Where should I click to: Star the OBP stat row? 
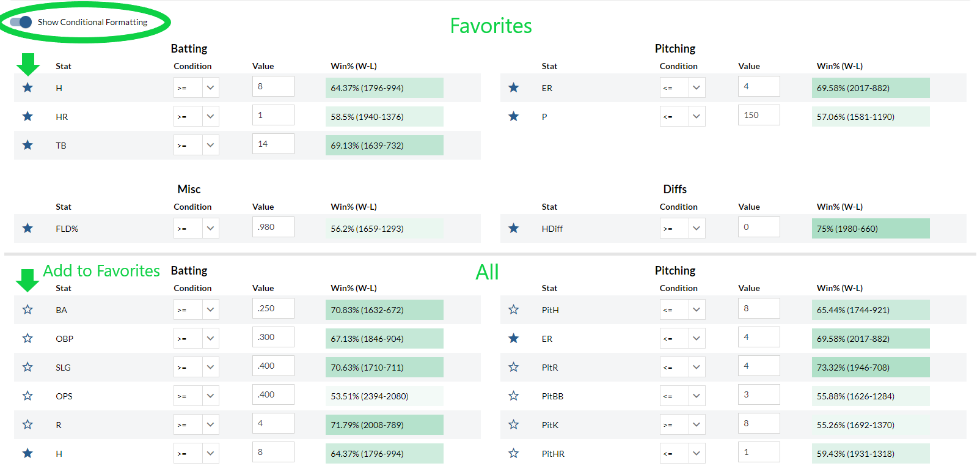click(27, 338)
